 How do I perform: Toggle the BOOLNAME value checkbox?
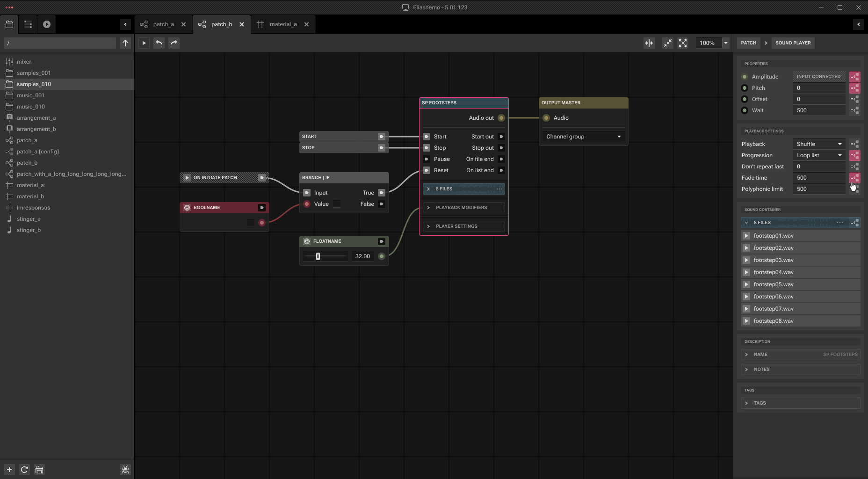(251, 223)
